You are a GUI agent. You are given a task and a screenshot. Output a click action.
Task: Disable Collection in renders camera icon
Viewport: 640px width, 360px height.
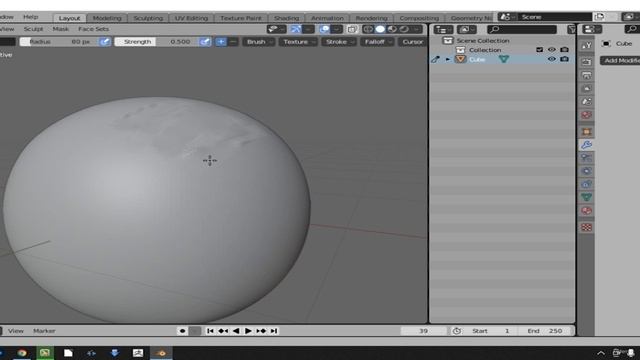564,50
